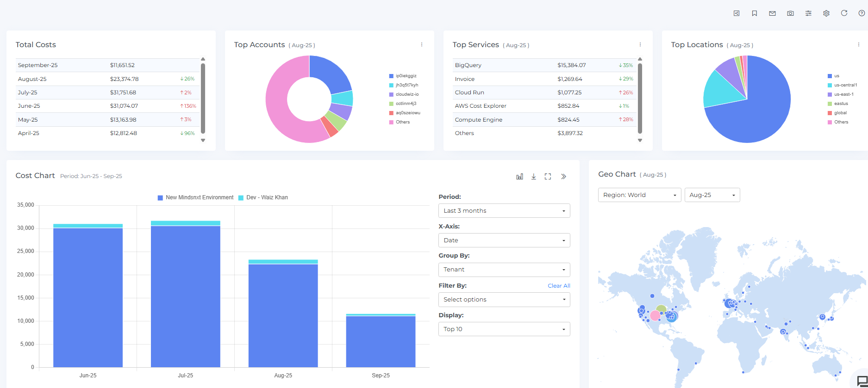Expand Cost Chart to fullscreen
This screenshot has height=388, width=868.
click(548, 177)
